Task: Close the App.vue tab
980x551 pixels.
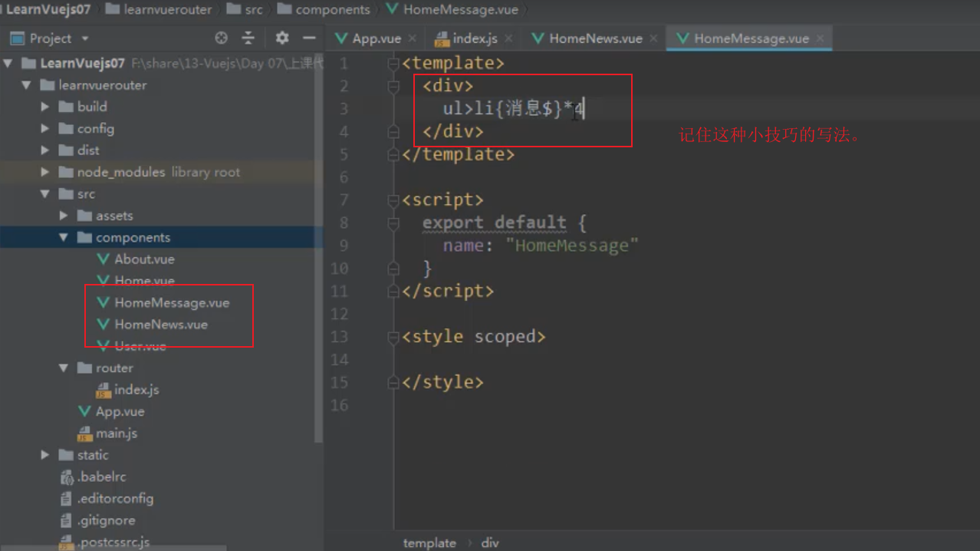Action: (x=413, y=38)
